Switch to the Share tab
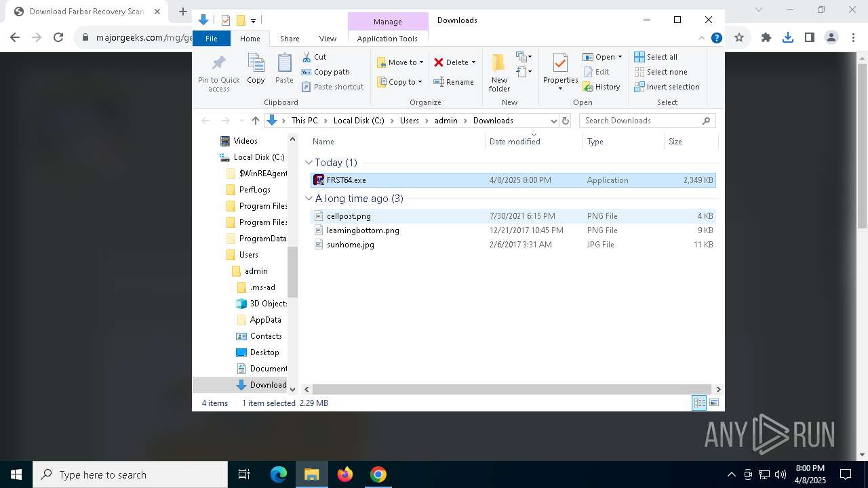 pos(290,39)
